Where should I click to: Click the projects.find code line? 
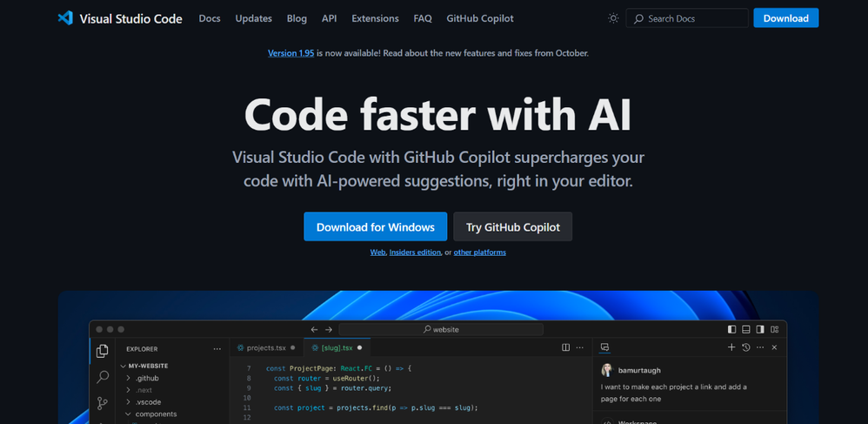pyautogui.click(x=376, y=408)
